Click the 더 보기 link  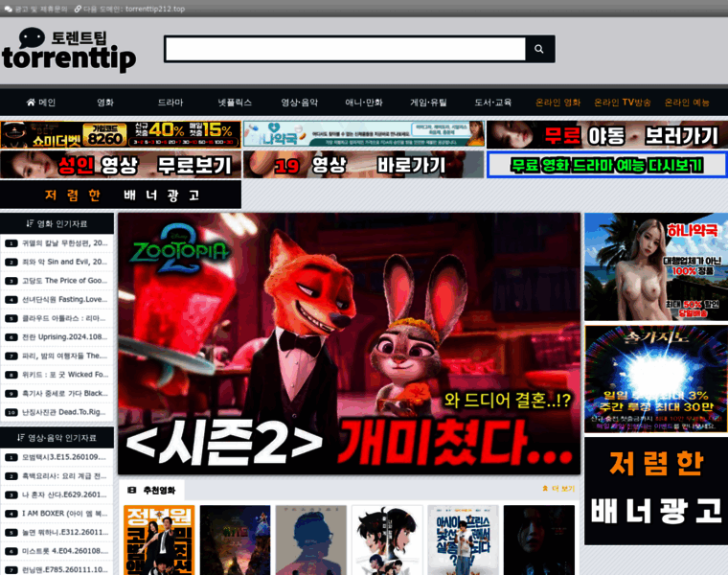pos(558,489)
